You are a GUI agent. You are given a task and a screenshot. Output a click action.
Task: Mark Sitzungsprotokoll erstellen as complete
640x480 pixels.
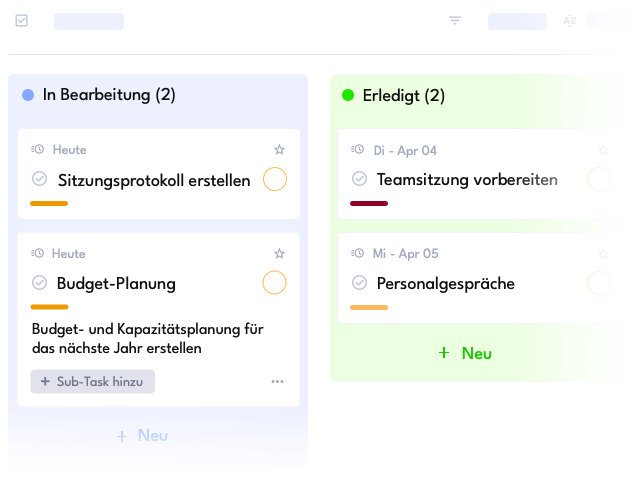(x=40, y=179)
